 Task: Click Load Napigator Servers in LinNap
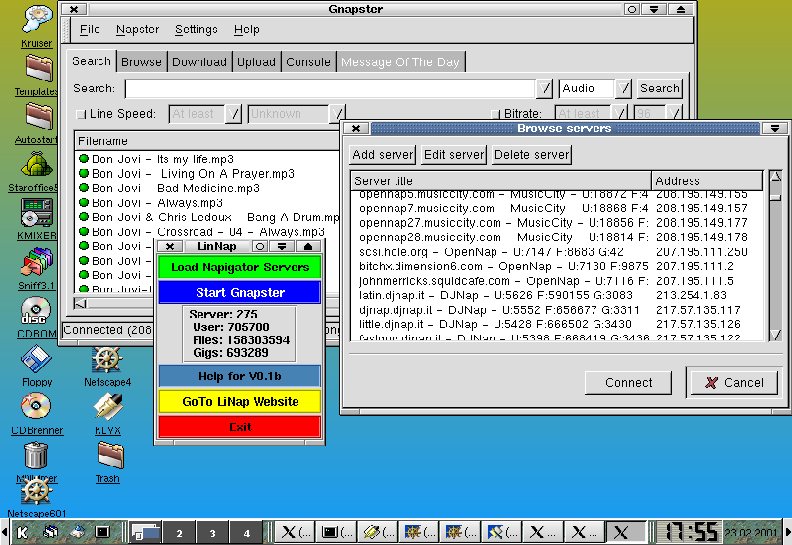[239, 267]
